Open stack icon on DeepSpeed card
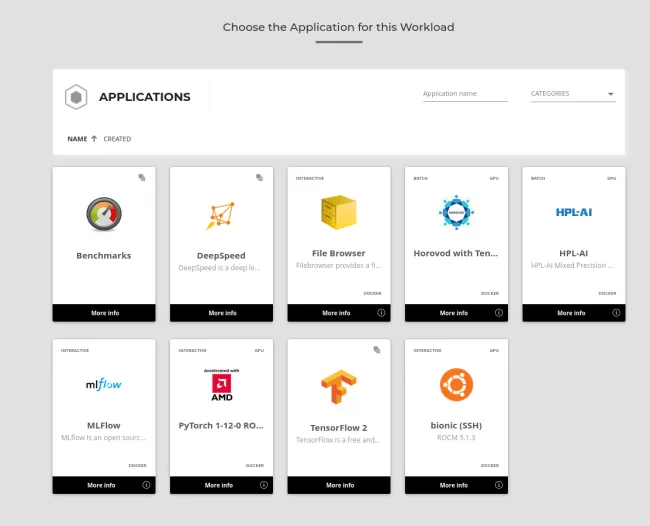Image resolution: width=650 pixels, height=526 pixels. click(260, 177)
